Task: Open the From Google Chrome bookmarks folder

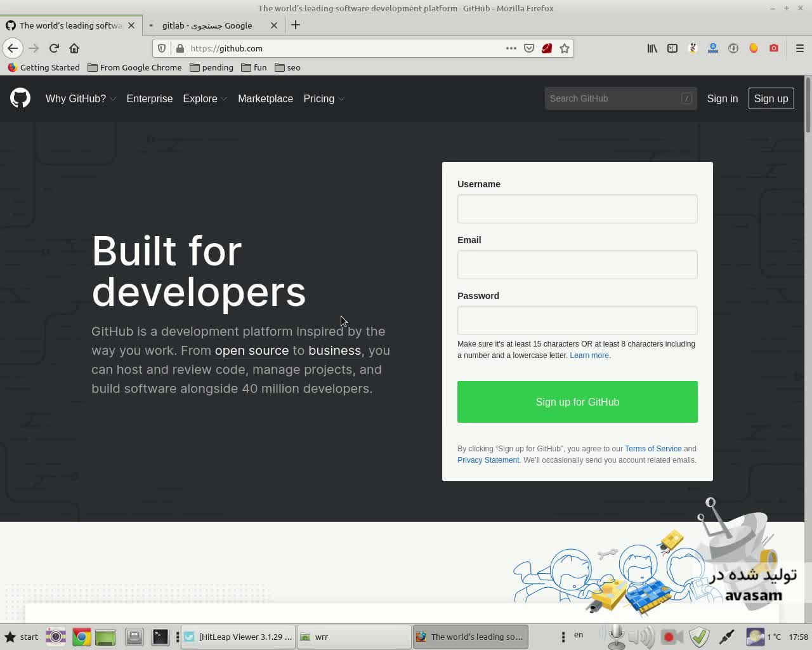Action: [x=134, y=67]
